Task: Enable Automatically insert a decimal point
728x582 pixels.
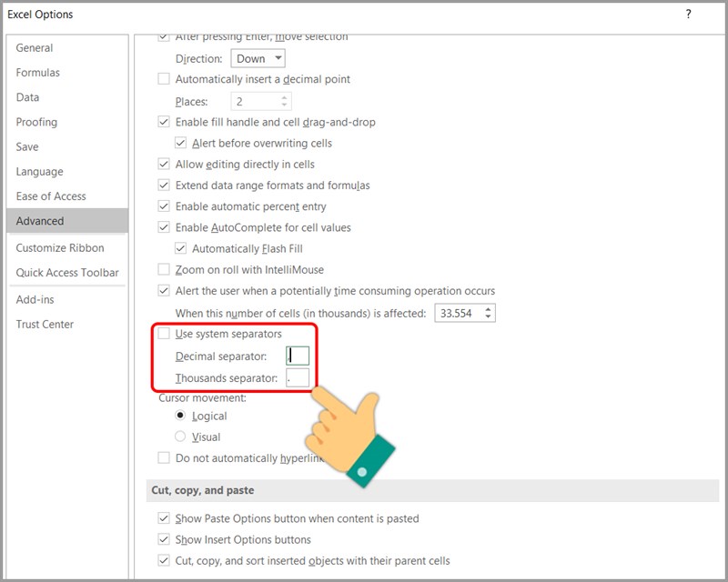Action: (x=164, y=79)
